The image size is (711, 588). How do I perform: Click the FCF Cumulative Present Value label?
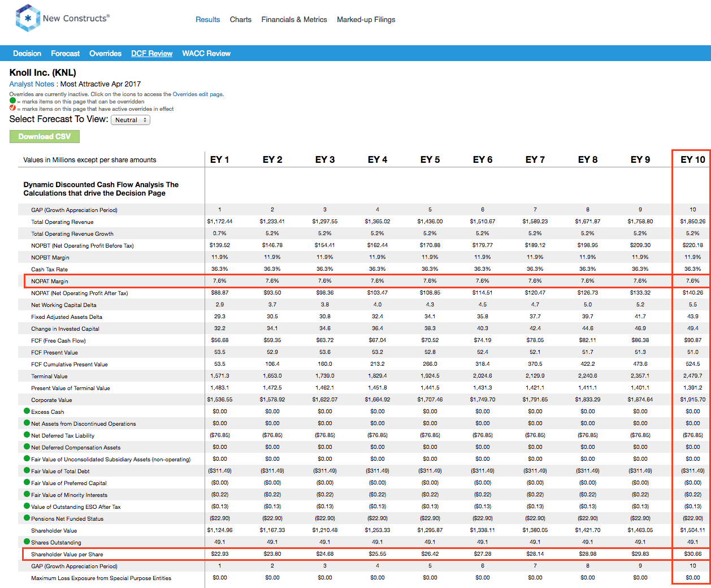point(70,364)
